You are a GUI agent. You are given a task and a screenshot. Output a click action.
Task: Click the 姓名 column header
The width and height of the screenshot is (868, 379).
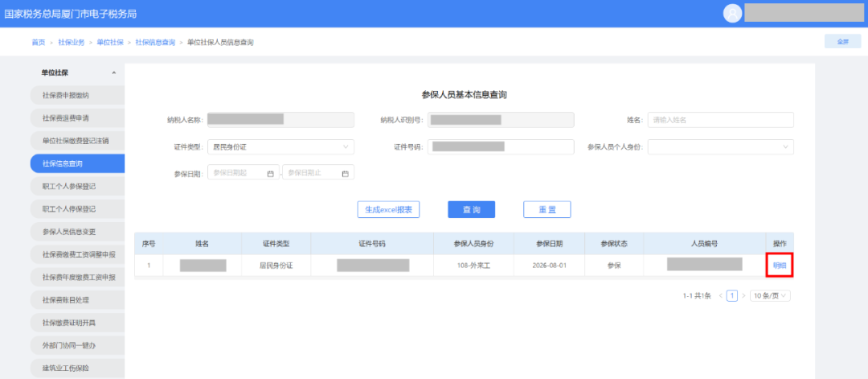pos(202,244)
